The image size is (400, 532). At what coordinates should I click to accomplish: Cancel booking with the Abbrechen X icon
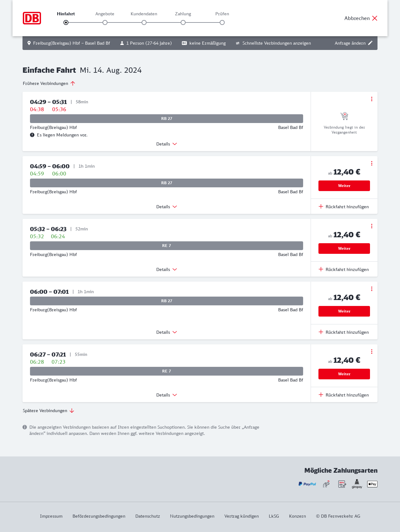(375, 18)
